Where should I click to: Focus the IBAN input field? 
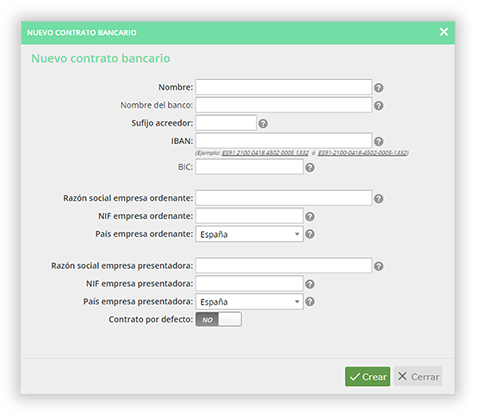pos(284,141)
